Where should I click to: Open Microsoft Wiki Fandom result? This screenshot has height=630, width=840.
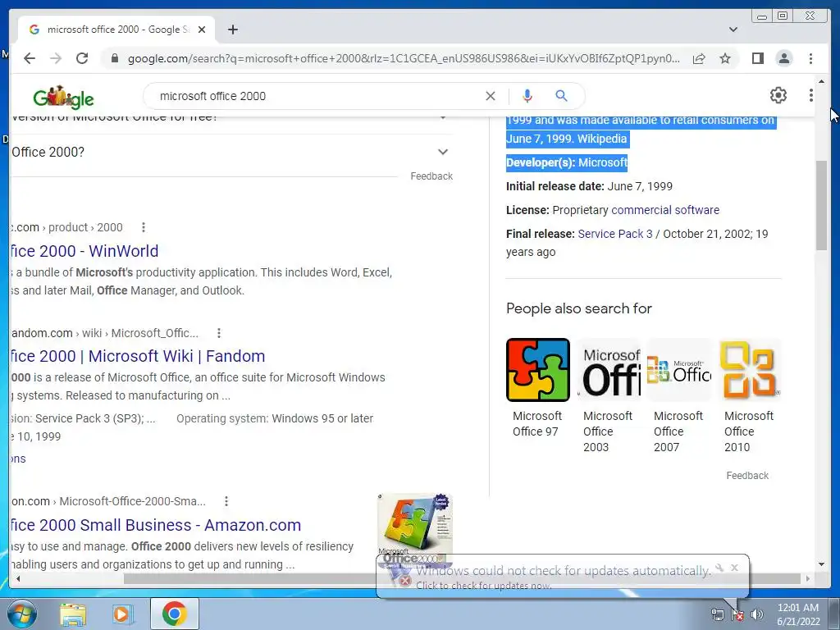point(138,356)
